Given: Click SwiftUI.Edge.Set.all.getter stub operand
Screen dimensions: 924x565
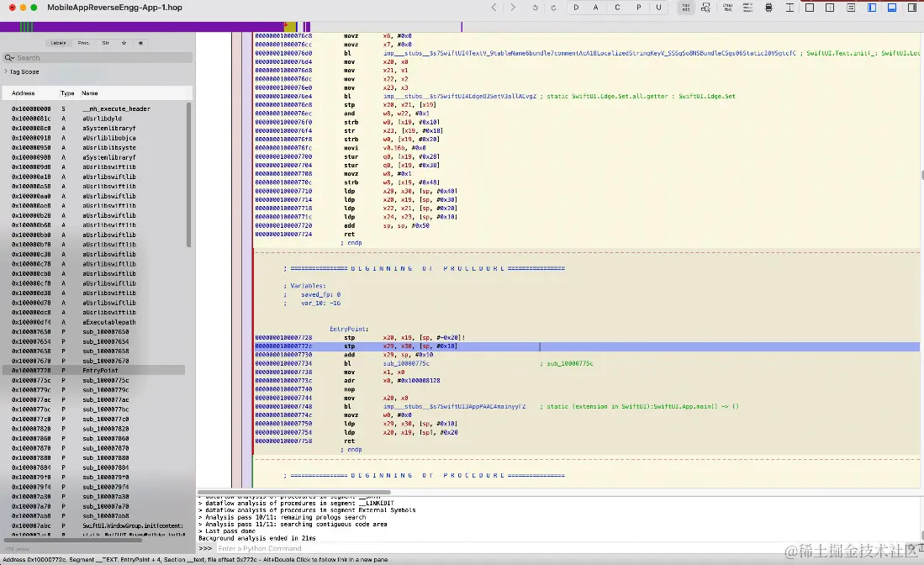Looking at the screenshot, I should (460, 96).
